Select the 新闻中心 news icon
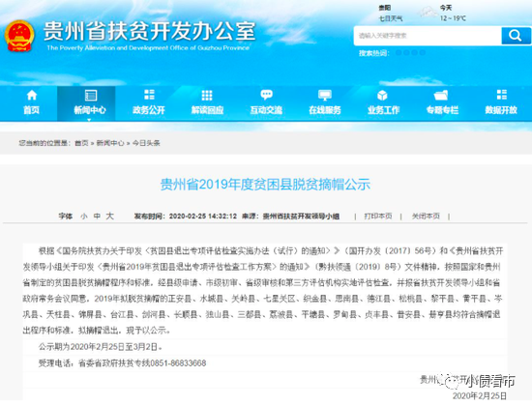 [x=90, y=95]
